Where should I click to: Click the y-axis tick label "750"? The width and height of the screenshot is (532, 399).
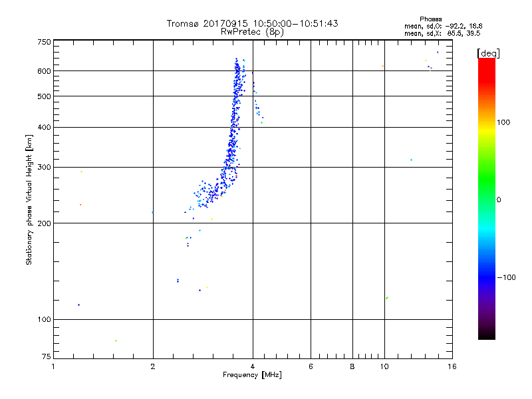click(44, 42)
